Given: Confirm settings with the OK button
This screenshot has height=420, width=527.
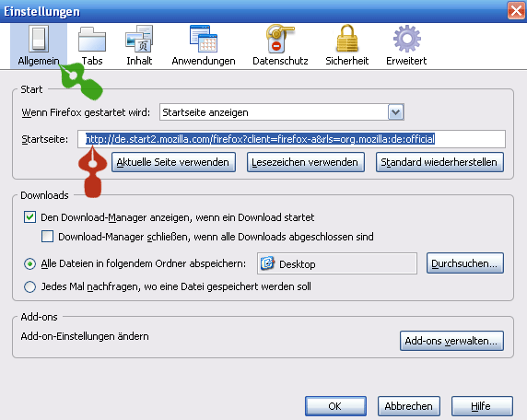Looking at the screenshot, I should [x=335, y=406].
